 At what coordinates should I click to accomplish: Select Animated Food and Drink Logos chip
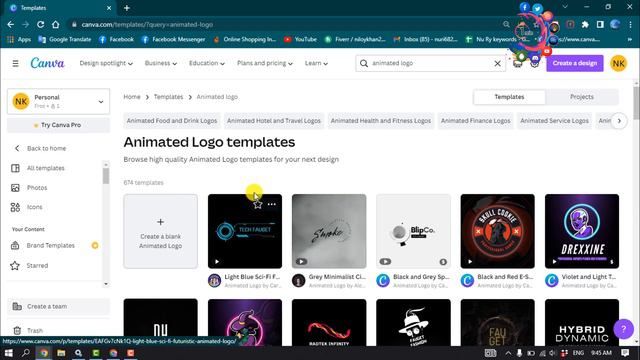(x=172, y=121)
